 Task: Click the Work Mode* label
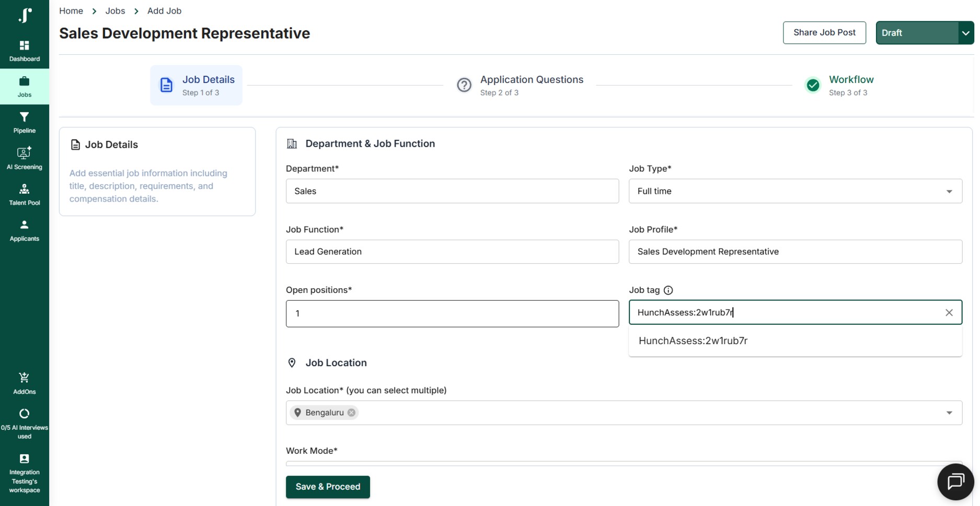point(312,451)
